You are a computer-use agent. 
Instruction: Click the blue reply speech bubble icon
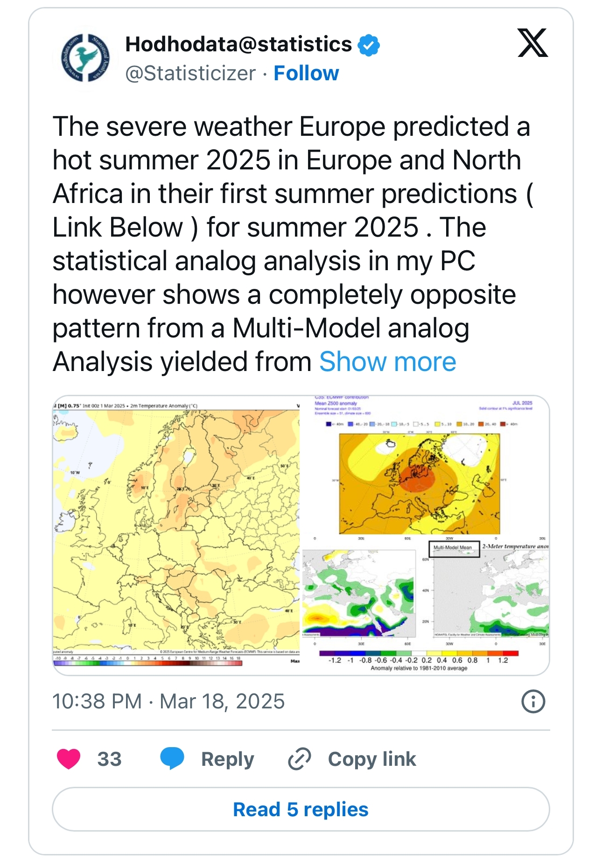(172, 759)
